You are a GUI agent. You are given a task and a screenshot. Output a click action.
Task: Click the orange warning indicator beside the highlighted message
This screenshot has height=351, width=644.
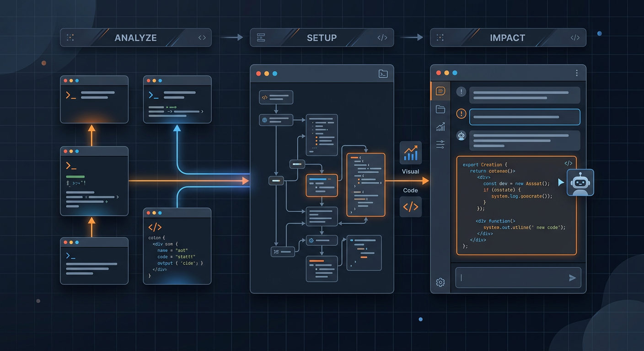tap(461, 114)
